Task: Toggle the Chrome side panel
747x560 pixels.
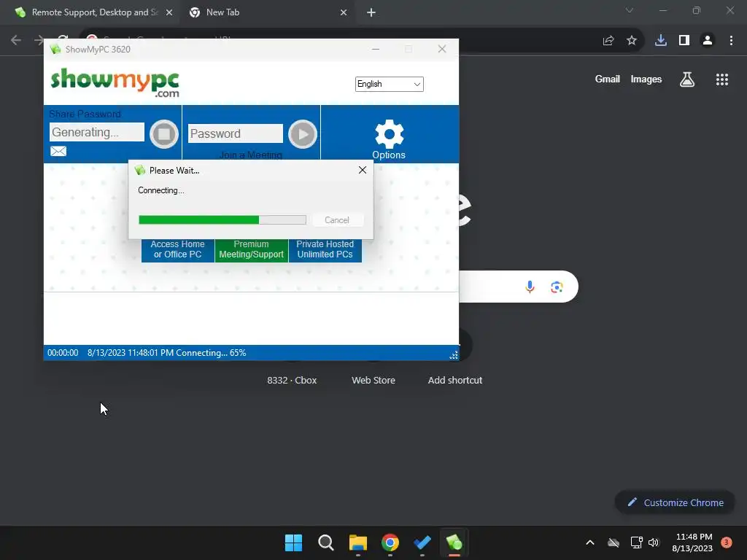Action: pyautogui.click(x=684, y=41)
